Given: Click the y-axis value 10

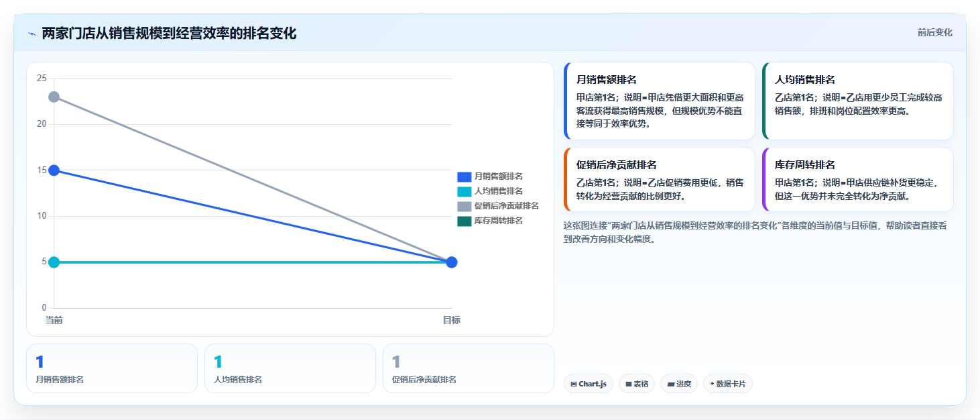Looking at the screenshot, I should [42, 216].
